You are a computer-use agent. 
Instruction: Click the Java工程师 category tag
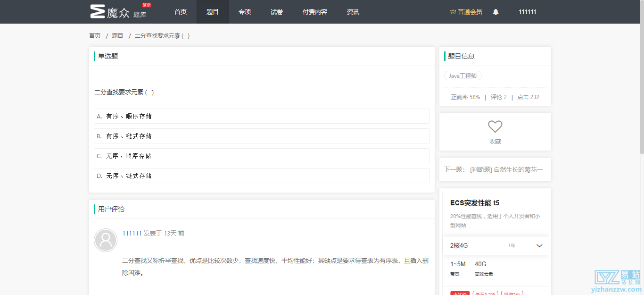click(462, 76)
